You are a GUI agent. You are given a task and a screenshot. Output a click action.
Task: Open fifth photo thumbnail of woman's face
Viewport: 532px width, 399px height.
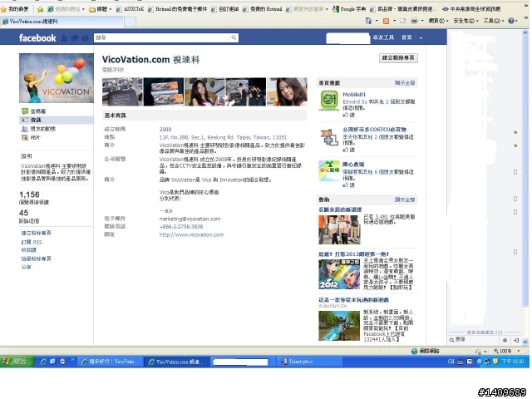coord(288,91)
